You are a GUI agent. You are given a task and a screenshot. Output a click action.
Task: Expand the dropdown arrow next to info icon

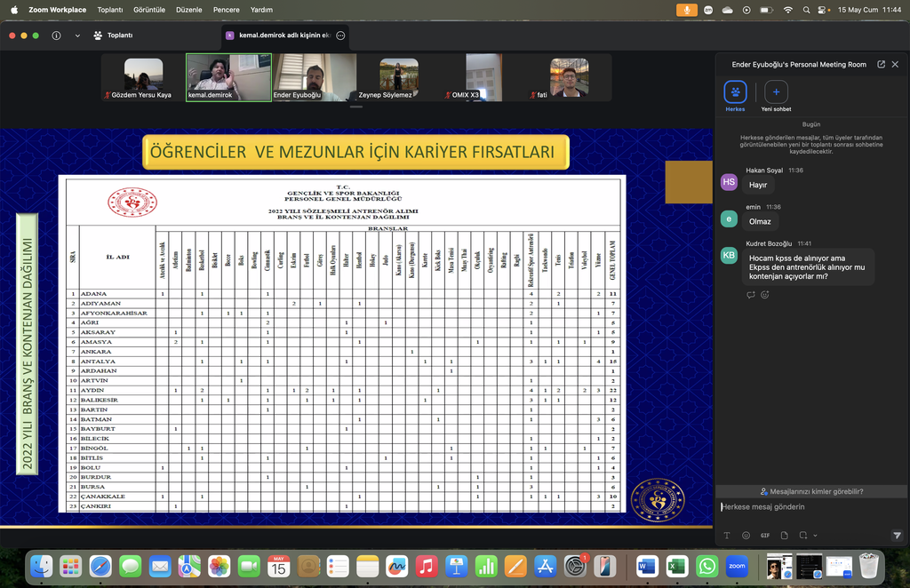tap(77, 36)
